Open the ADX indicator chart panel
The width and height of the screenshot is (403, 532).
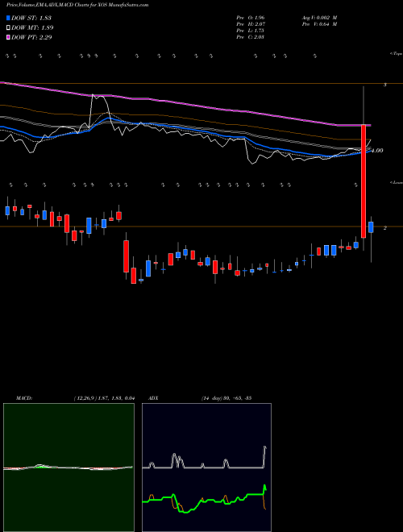(x=206, y=468)
